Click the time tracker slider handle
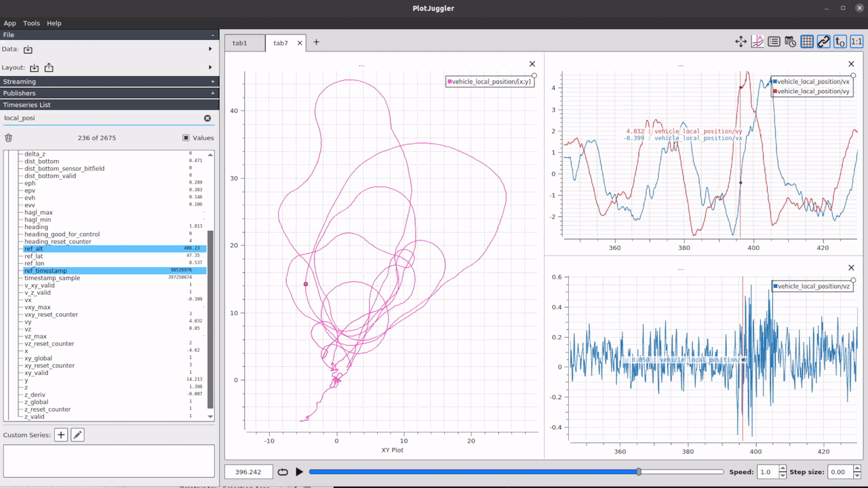This screenshot has height=488, width=868. tap(639, 472)
